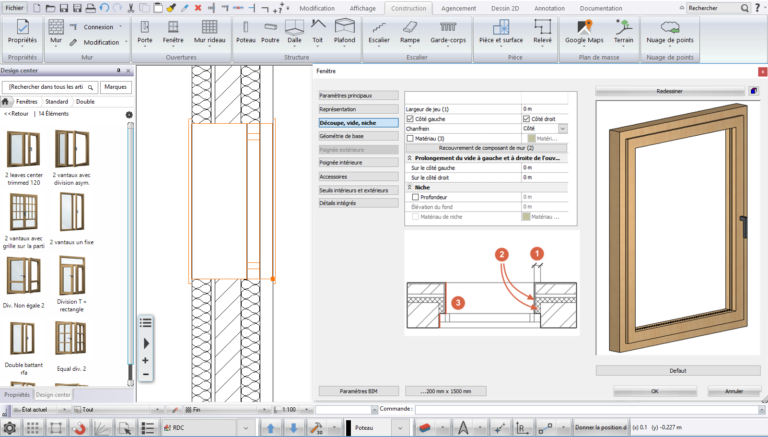Image resolution: width=768 pixels, height=437 pixels.
Task: Expand the Poteau dropdown in bottom bar
Action: 400,428
